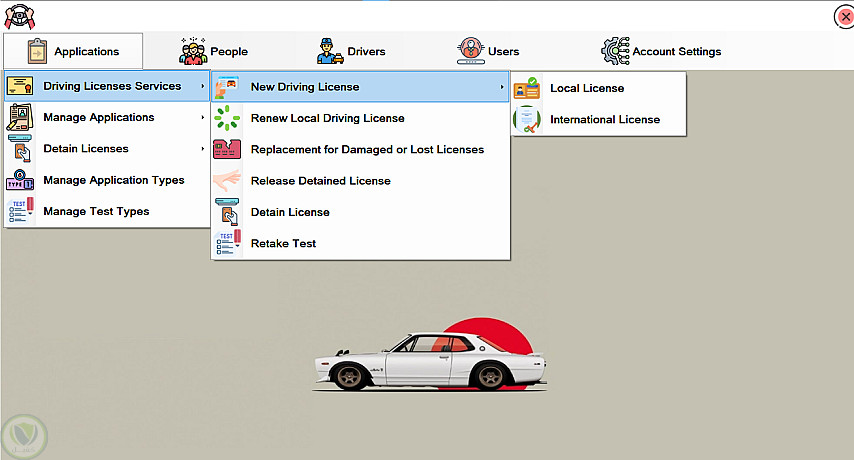Select Retake Test

361,243
